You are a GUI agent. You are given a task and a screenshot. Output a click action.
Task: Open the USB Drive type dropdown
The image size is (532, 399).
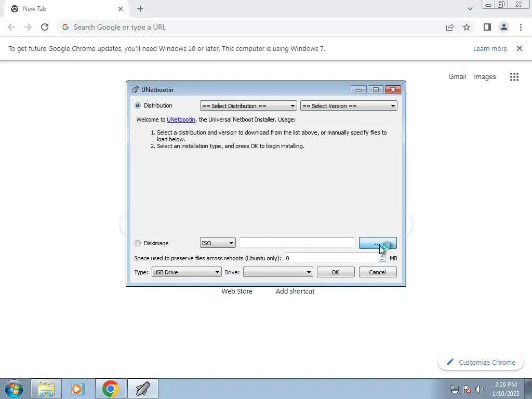(x=187, y=272)
